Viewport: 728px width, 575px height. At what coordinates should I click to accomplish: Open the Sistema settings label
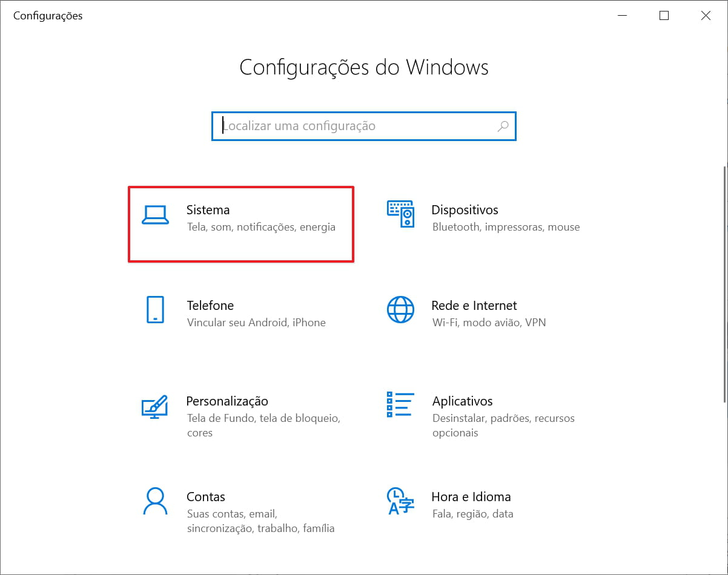coord(208,210)
